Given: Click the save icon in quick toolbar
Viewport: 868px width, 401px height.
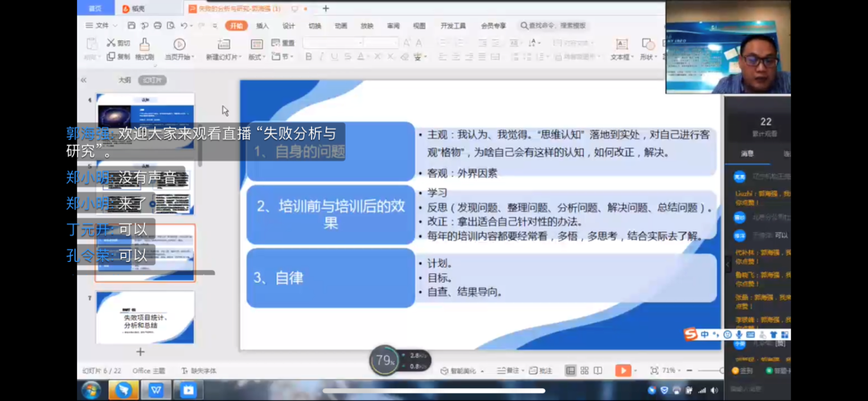Looking at the screenshot, I should (129, 26).
